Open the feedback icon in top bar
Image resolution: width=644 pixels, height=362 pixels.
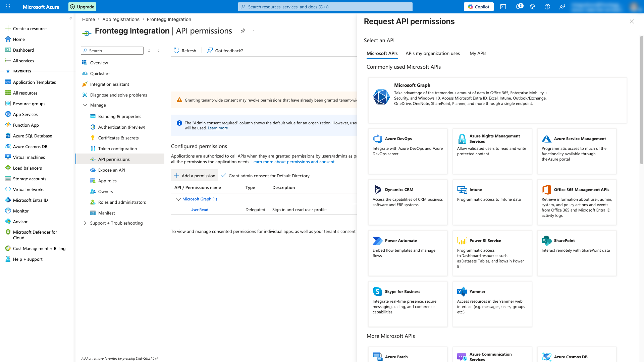(562, 7)
